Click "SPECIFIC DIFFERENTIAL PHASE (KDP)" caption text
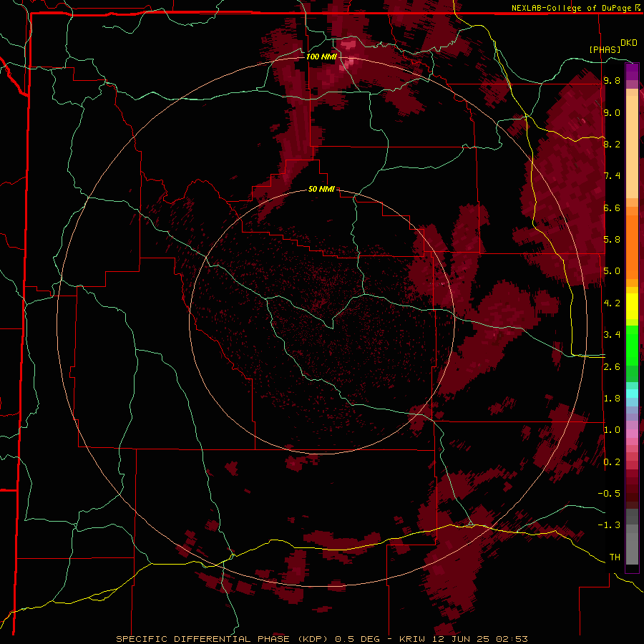The width and height of the screenshot is (644, 644). [222, 639]
